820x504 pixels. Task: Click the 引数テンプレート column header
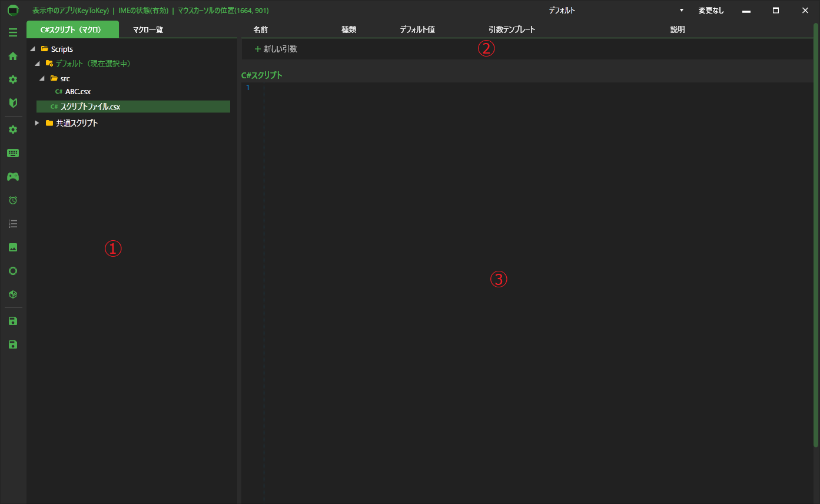click(512, 29)
